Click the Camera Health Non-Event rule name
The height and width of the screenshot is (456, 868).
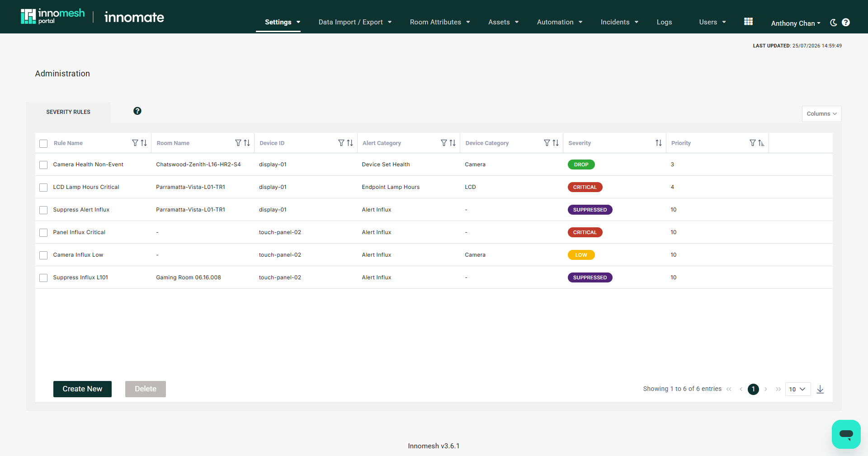pyautogui.click(x=88, y=165)
